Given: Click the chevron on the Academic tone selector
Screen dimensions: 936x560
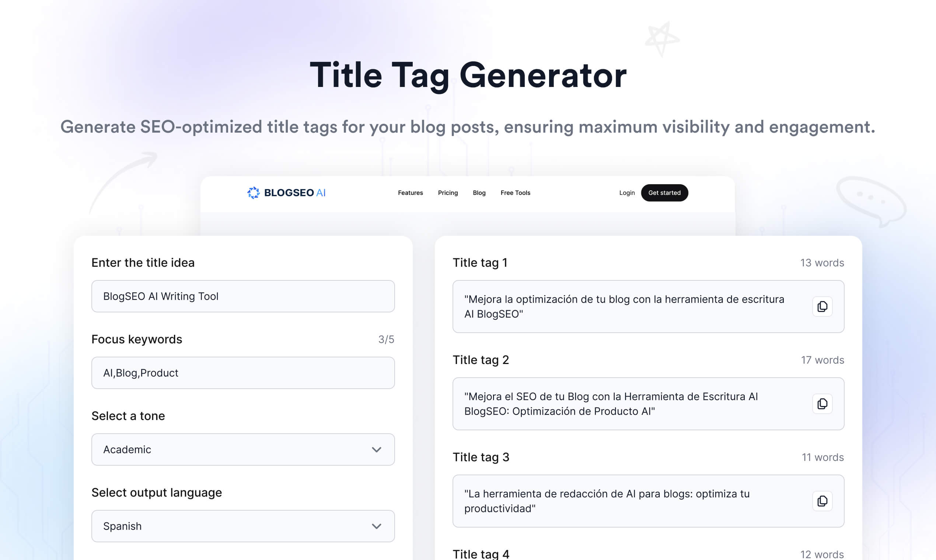Looking at the screenshot, I should point(376,449).
